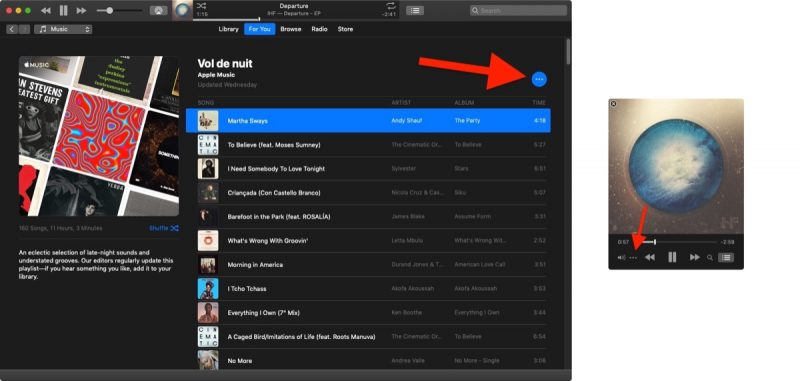Click the MiniPlayer album artwork
800x381 pixels.
coord(676,166)
